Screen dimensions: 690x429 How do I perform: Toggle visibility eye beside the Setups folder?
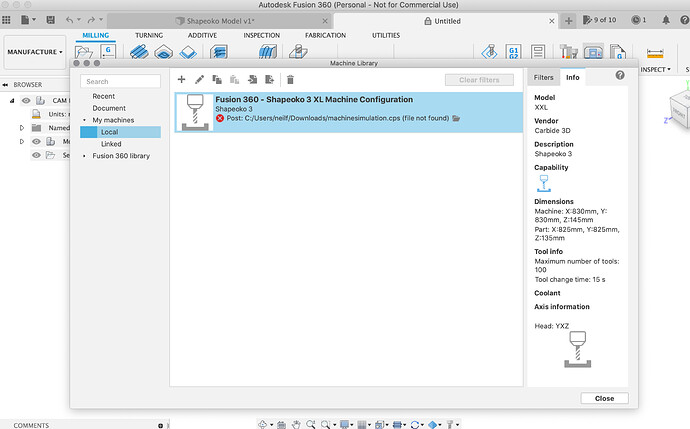click(37, 155)
